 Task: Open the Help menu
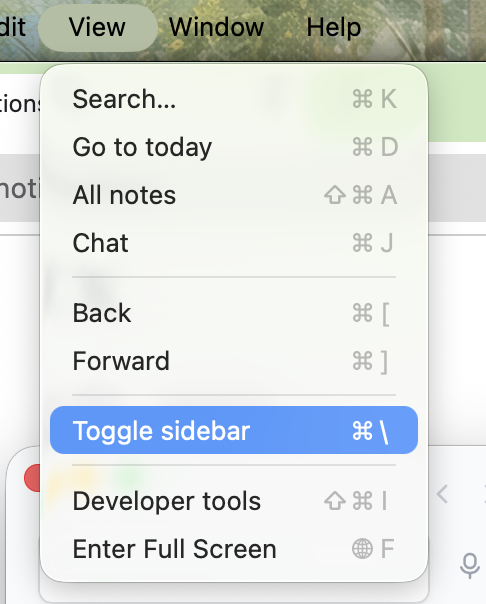pos(333,27)
